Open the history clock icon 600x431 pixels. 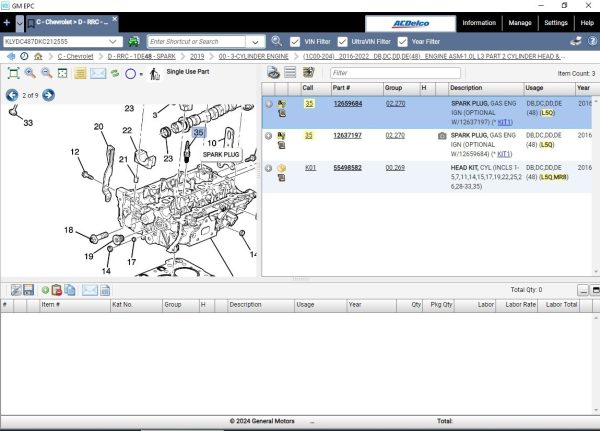24,56
